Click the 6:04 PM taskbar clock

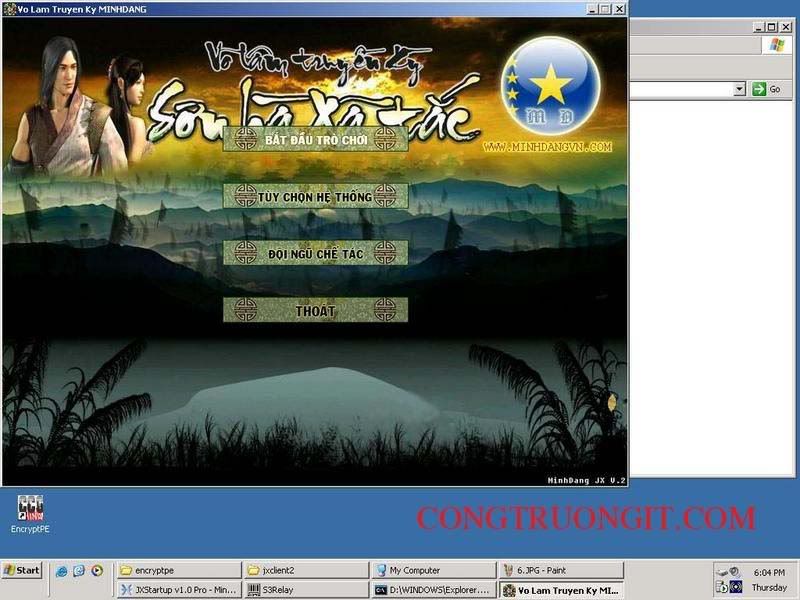click(769, 572)
